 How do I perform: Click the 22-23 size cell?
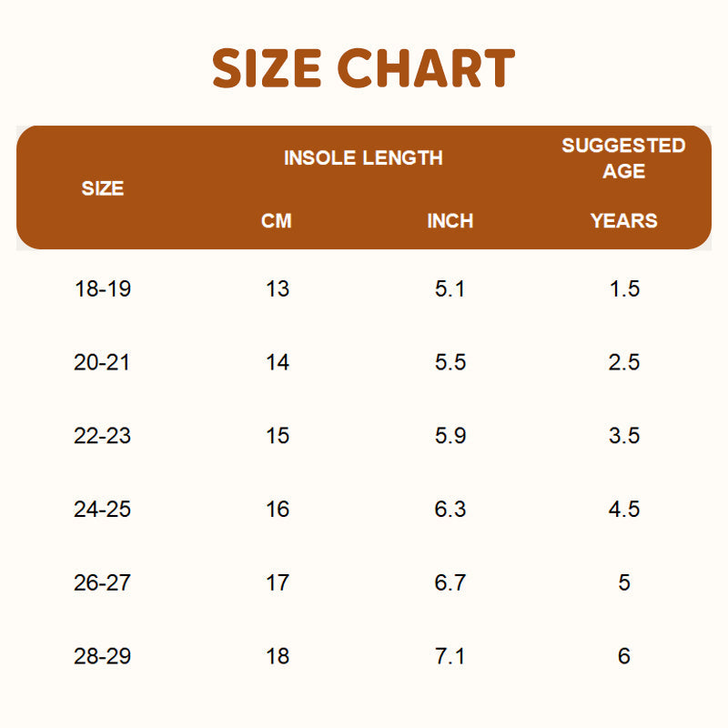pyautogui.click(x=103, y=436)
